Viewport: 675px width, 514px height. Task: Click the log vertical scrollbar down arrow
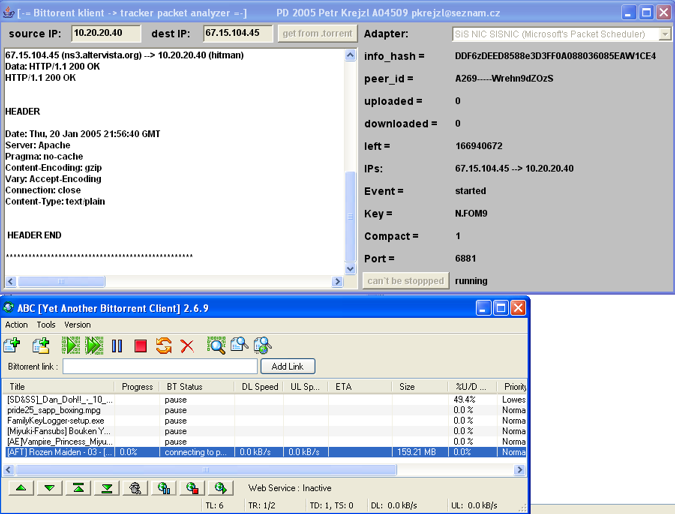pos(350,269)
